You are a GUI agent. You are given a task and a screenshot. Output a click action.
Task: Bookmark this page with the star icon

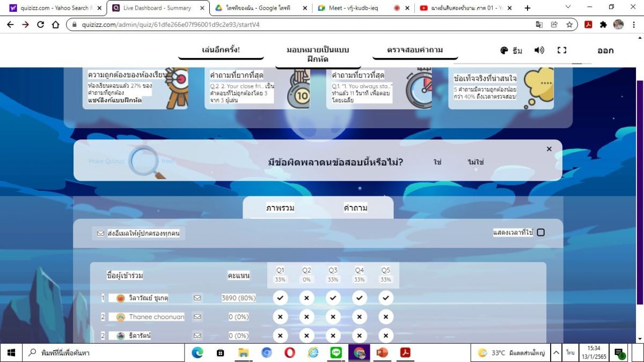coord(569,25)
